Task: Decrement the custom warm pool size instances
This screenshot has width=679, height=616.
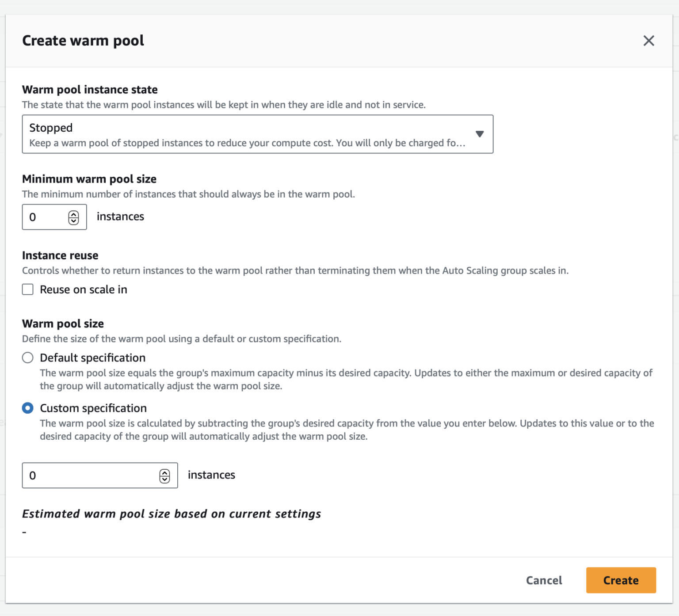Action: click(164, 479)
